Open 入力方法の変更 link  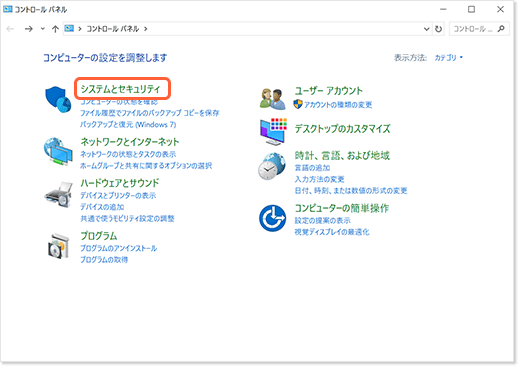click(319, 179)
